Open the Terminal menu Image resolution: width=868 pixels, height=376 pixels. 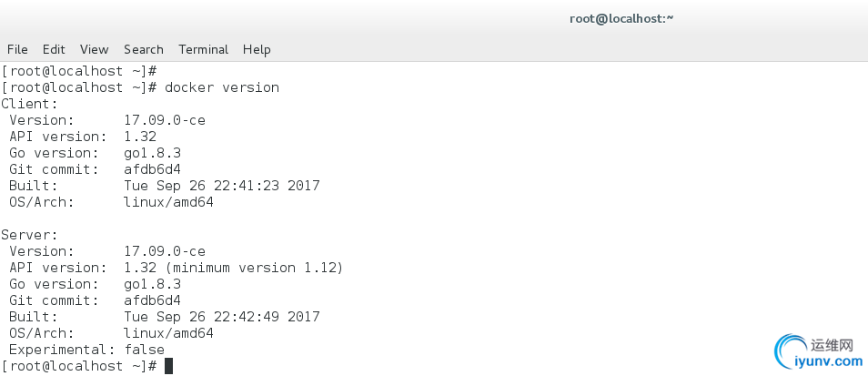[203, 49]
